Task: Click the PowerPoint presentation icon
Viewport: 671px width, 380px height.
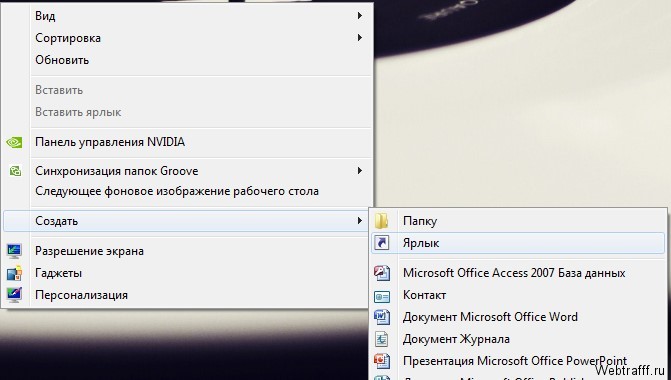Action: tap(382, 361)
